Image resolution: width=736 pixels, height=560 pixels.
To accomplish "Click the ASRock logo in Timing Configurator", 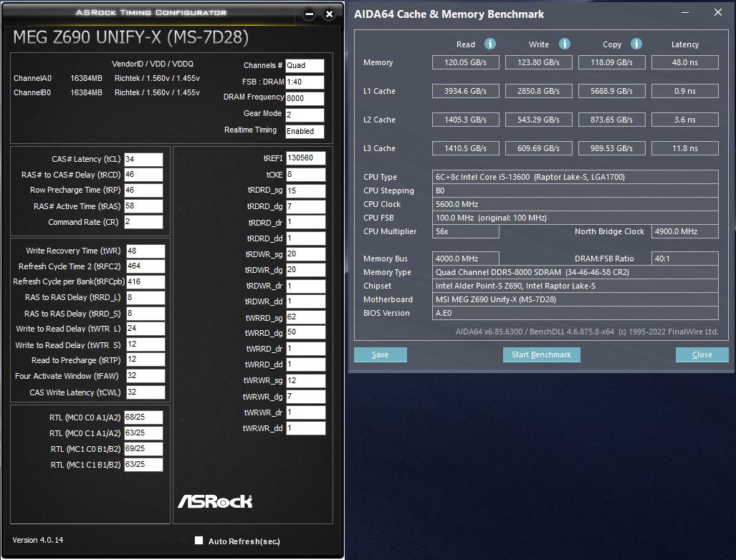I will tap(215, 501).
